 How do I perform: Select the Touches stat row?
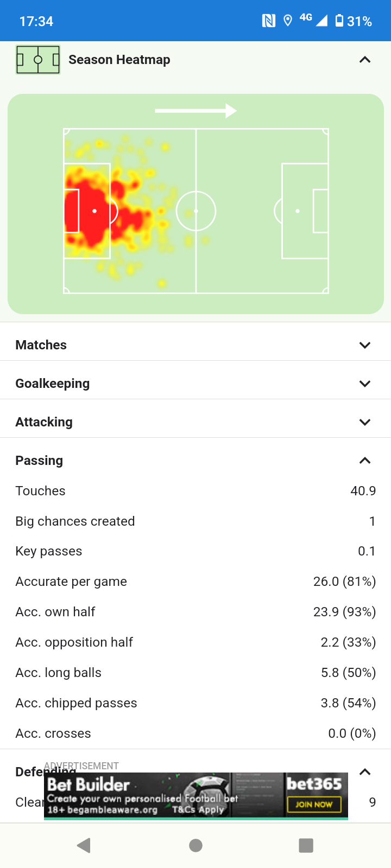195,491
